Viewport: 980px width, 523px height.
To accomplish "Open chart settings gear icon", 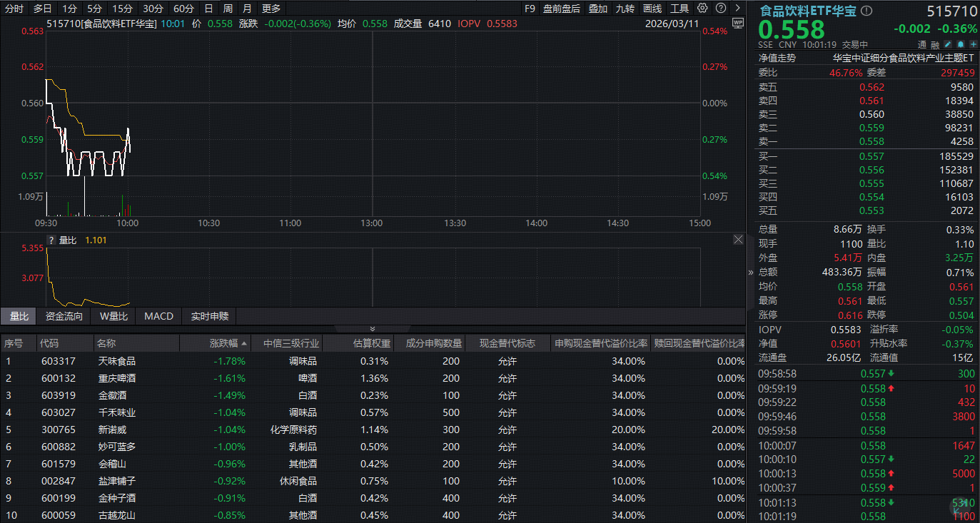I will point(702,9).
